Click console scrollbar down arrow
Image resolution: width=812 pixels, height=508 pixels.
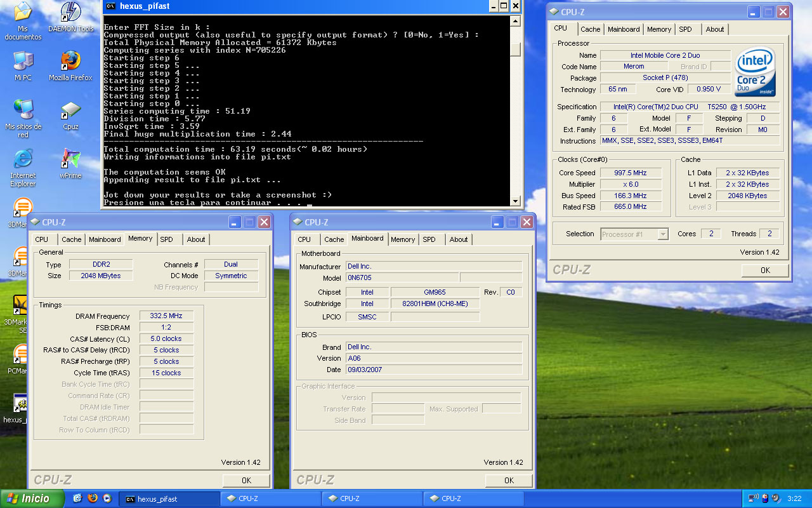[x=516, y=201]
